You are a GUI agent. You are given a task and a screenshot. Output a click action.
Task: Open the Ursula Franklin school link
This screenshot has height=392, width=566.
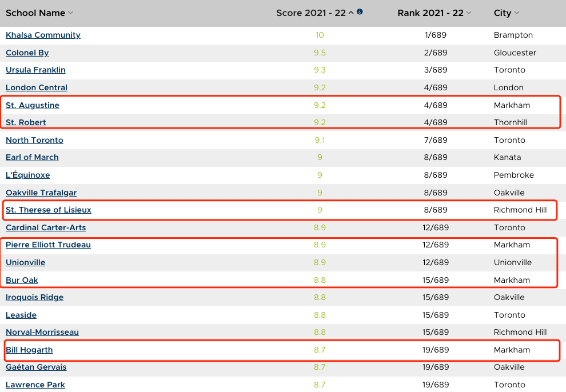click(x=35, y=70)
